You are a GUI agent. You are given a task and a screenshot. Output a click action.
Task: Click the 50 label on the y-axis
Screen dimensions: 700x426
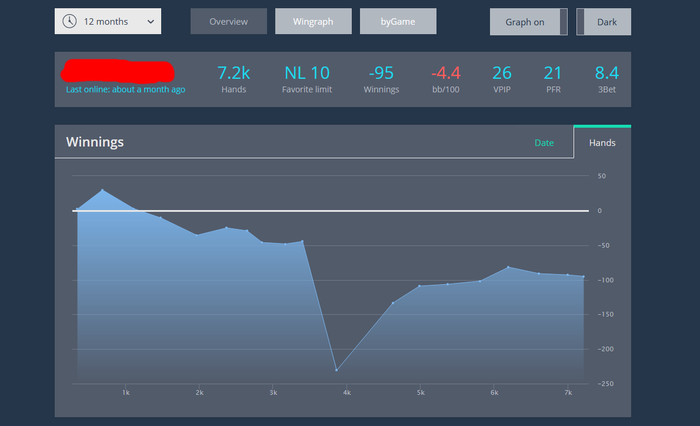click(x=602, y=176)
